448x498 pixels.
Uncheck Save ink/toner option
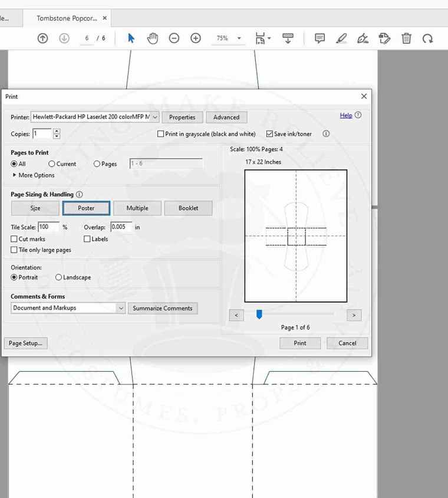(269, 134)
